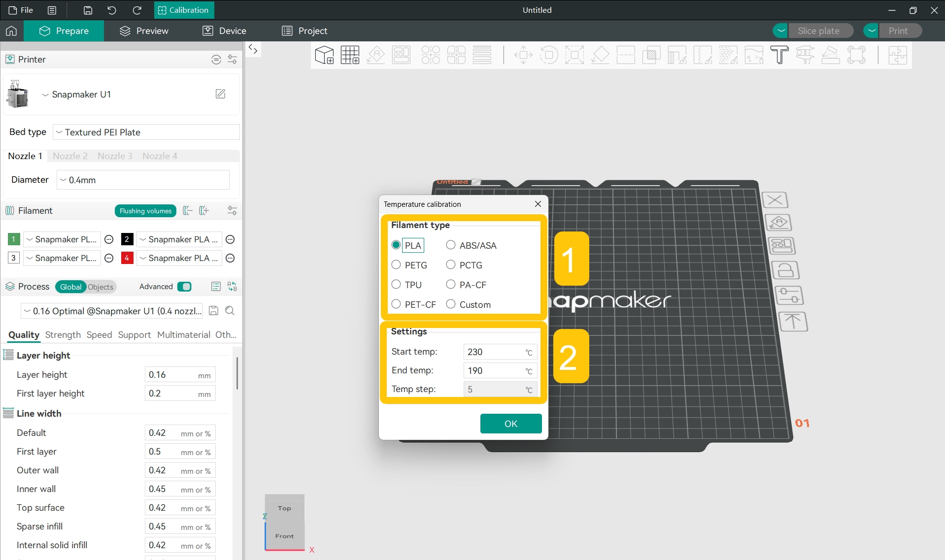The height and width of the screenshot is (560, 945).
Task: Choose the TPU filament radio option
Action: pyautogui.click(x=396, y=285)
